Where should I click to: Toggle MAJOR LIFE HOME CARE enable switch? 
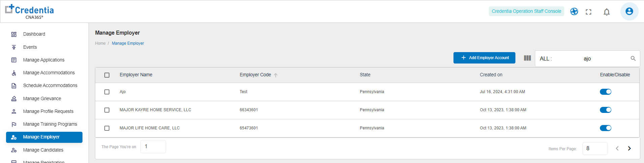click(x=605, y=128)
